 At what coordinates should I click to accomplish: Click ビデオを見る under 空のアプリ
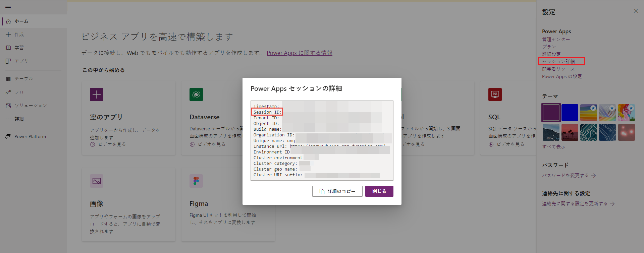[x=112, y=144]
